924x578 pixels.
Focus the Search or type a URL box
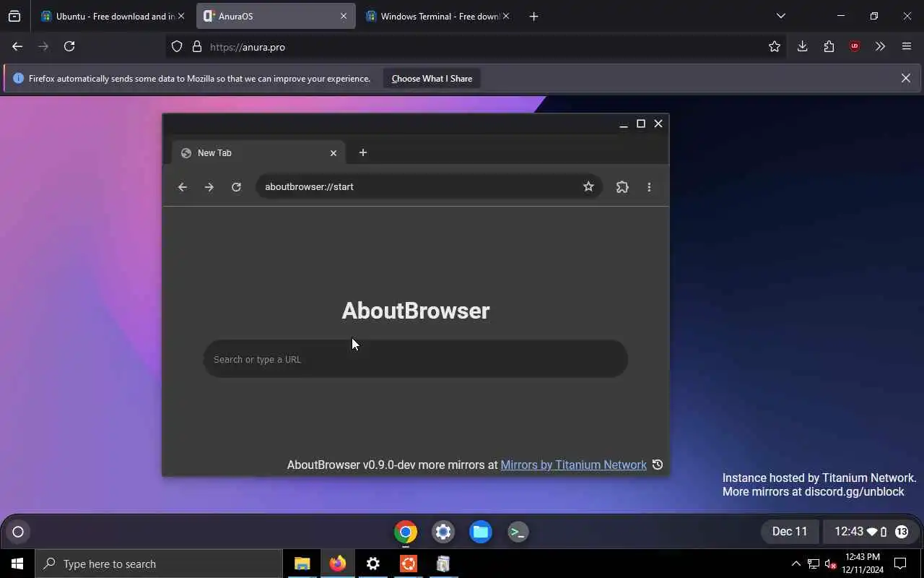(416, 359)
